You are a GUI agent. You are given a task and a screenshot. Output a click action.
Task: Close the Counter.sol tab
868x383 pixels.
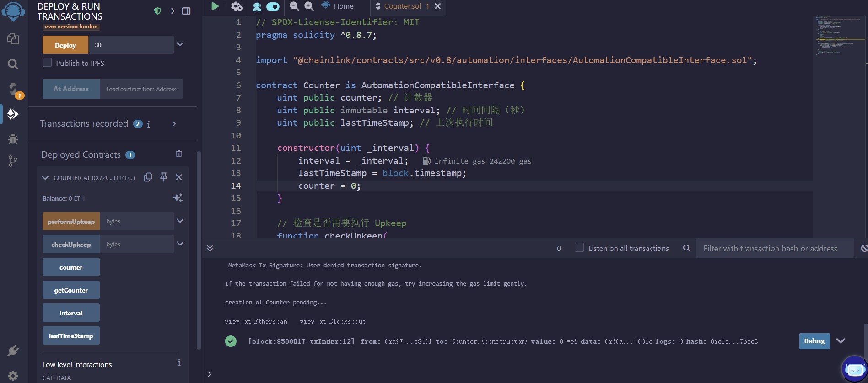point(437,6)
